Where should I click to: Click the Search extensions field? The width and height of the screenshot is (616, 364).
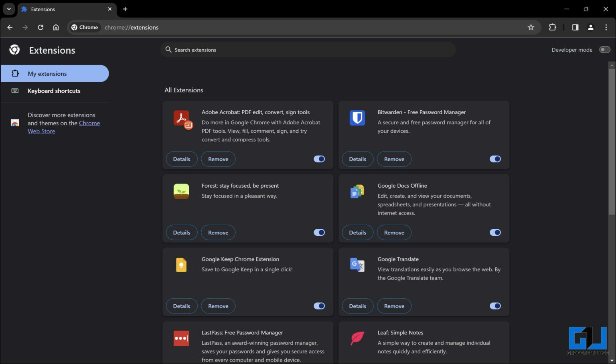point(307,49)
